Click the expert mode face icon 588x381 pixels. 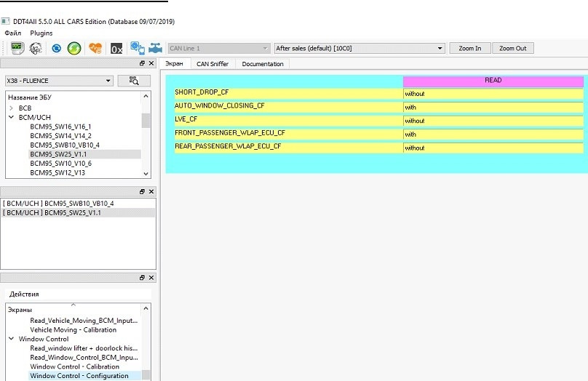click(36, 48)
